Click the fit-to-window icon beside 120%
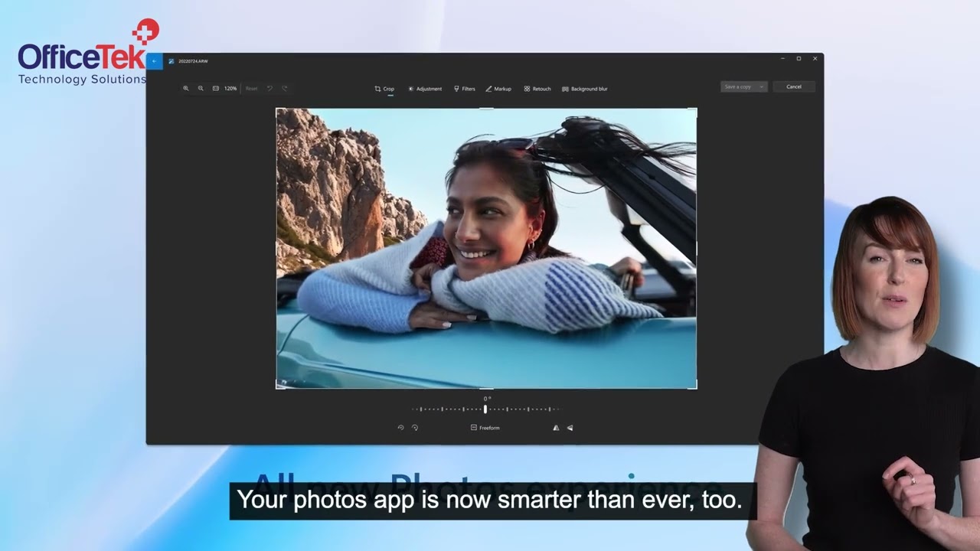 pyautogui.click(x=215, y=89)
